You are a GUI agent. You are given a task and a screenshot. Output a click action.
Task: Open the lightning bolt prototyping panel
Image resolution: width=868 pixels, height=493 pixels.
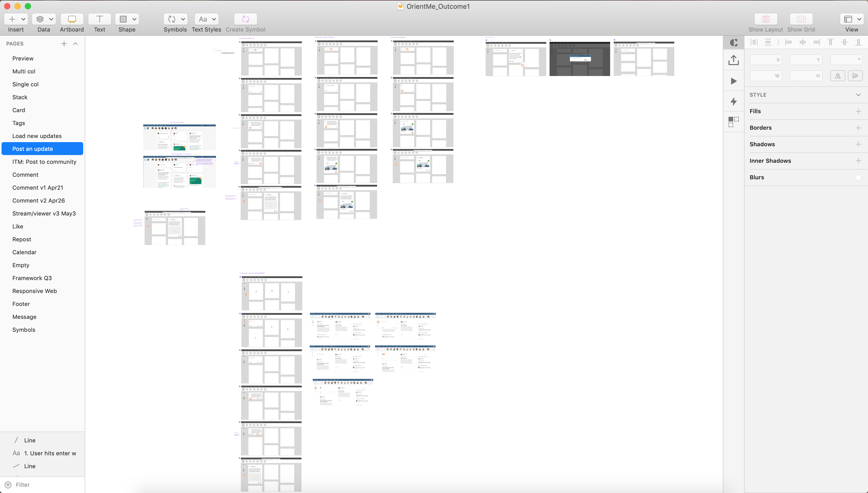[x=733, y=102]
